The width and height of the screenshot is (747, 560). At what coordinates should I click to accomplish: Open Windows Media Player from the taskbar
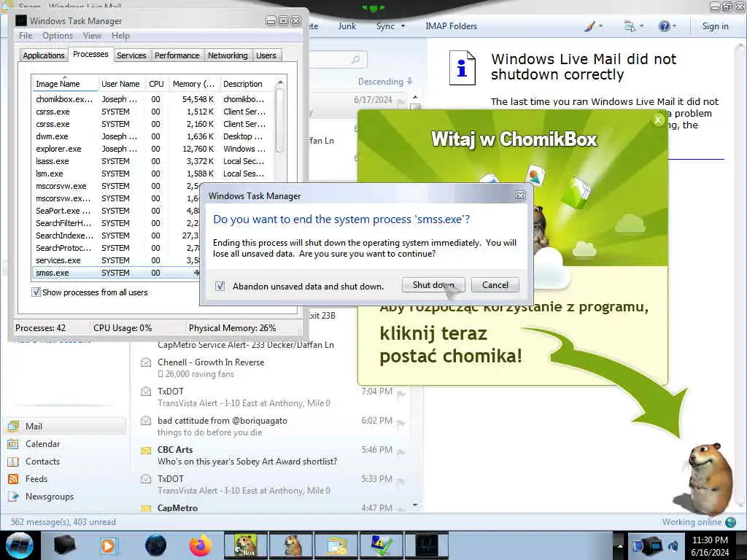pyautogui.click(x=108, y=545)
